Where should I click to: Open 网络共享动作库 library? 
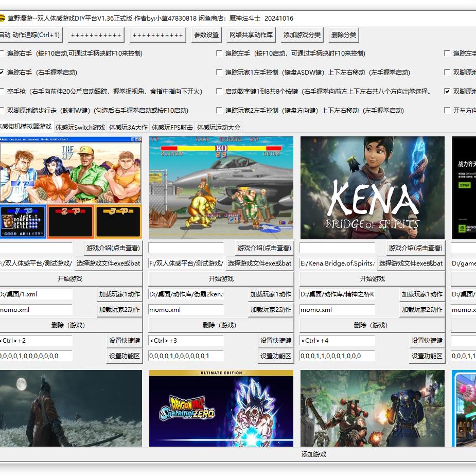(x=252, y=35)
